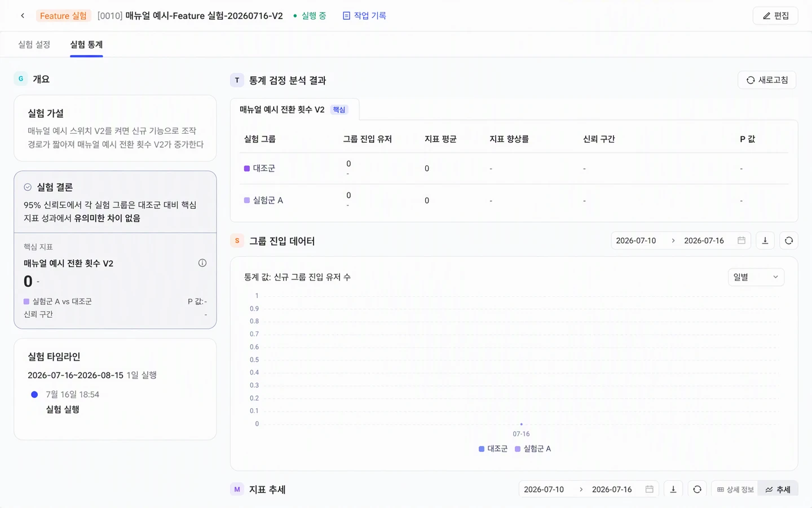
Task: Switch 지표 추세 view to 추세
Action: 778,489
